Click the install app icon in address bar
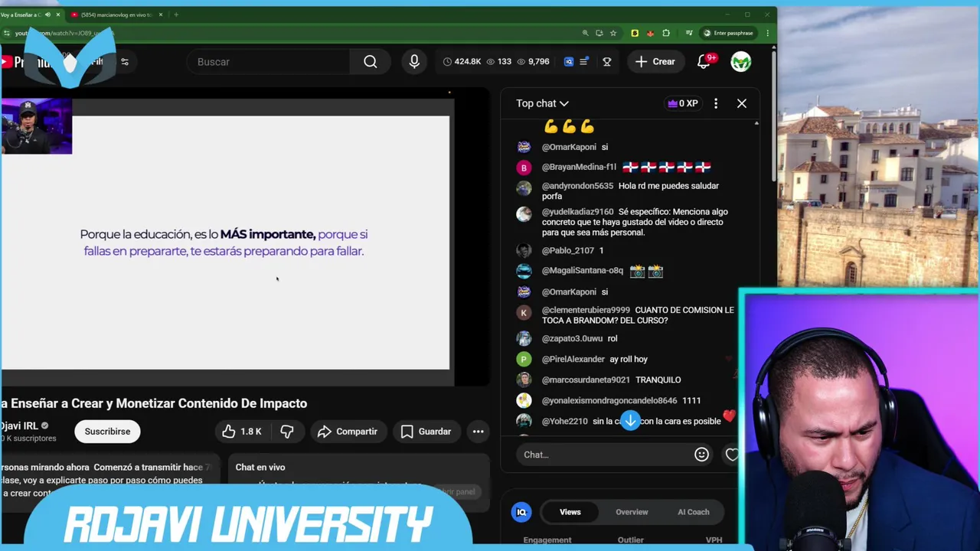 pos(599,33)
